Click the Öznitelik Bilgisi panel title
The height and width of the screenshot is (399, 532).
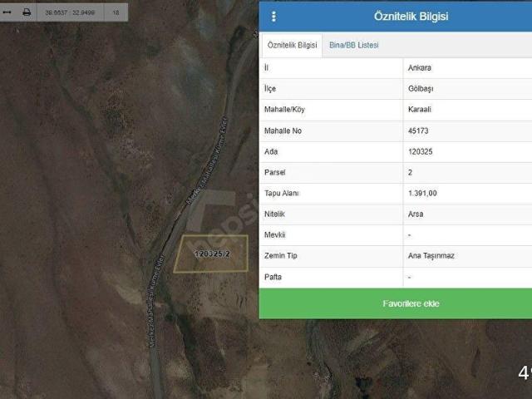(x=411, y=17)
